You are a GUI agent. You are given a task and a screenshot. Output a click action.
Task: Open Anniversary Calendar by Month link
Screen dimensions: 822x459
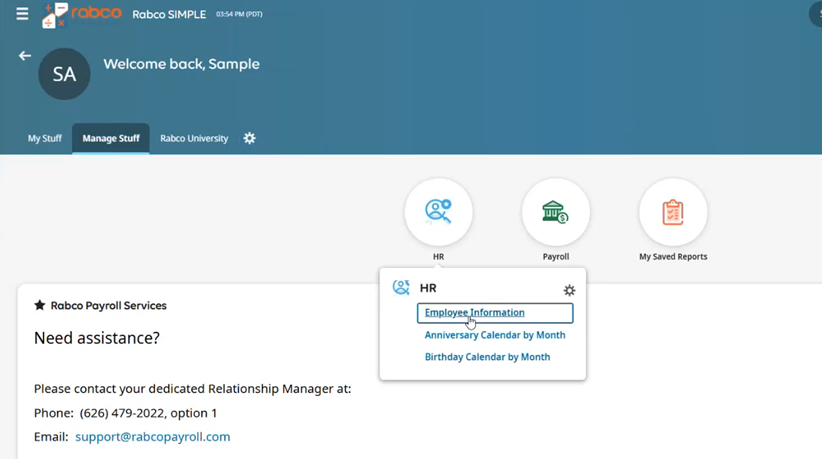[x=495, y=335]
